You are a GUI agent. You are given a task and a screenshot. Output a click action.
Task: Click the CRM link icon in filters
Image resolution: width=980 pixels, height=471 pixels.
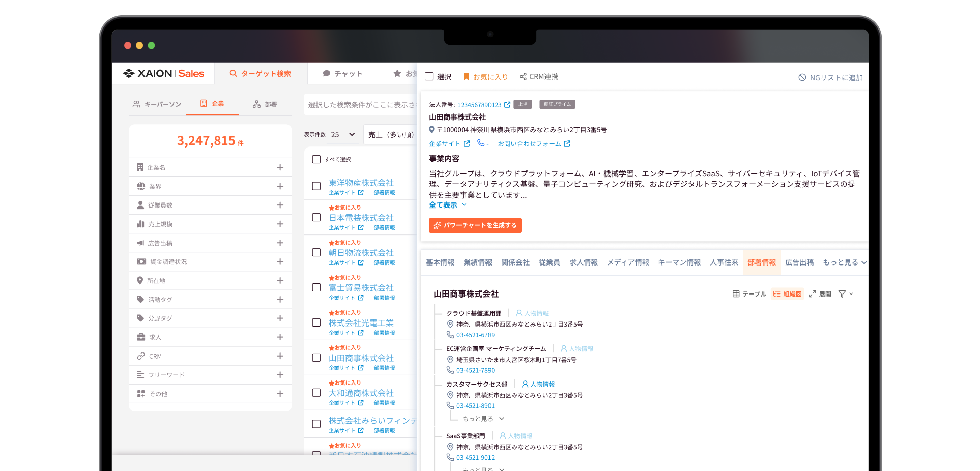141,356
